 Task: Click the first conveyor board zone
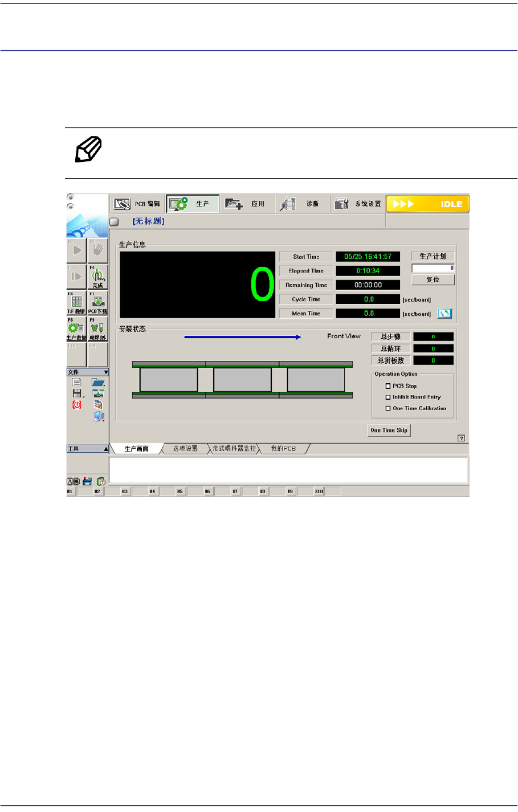(x=169, y=380)
